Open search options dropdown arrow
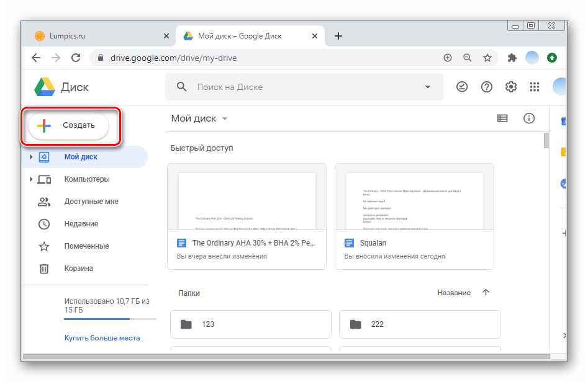Image resolution: width=588 pixels, height=382 pixels. click(427, 87)
